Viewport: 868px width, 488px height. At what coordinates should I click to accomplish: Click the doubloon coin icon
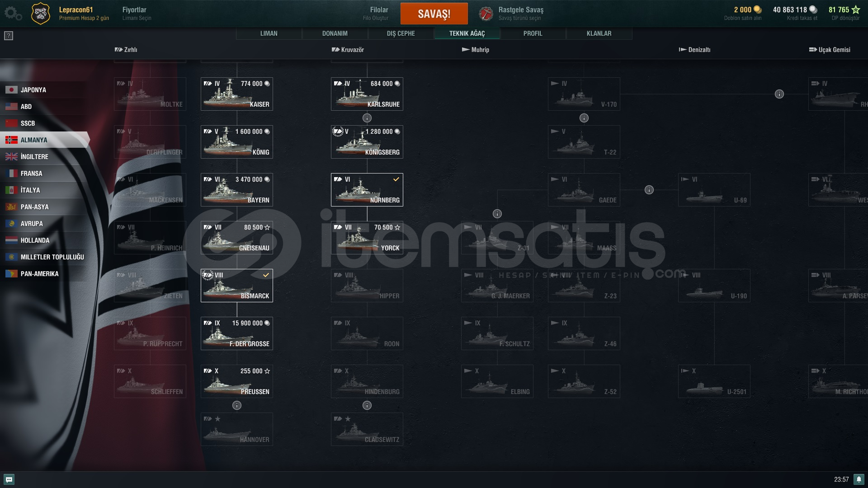[x=758, y=9]
